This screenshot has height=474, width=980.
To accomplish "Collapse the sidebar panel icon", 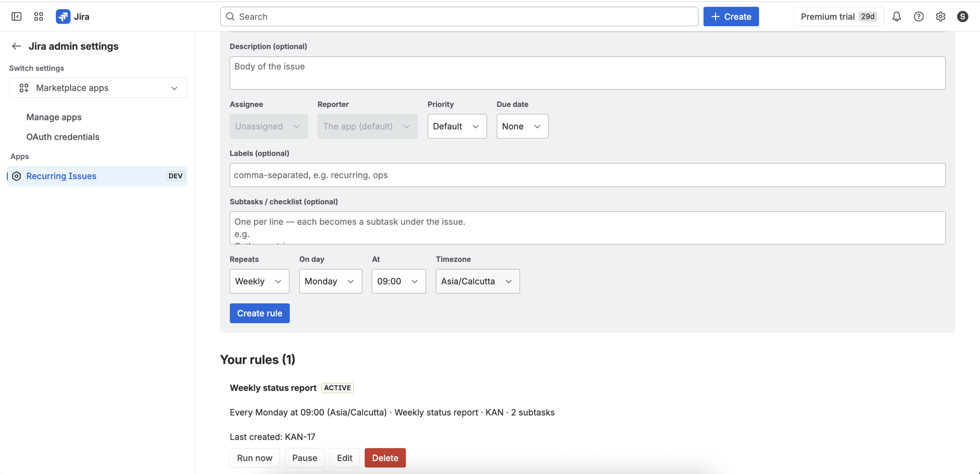I will [x=16, y=16].
